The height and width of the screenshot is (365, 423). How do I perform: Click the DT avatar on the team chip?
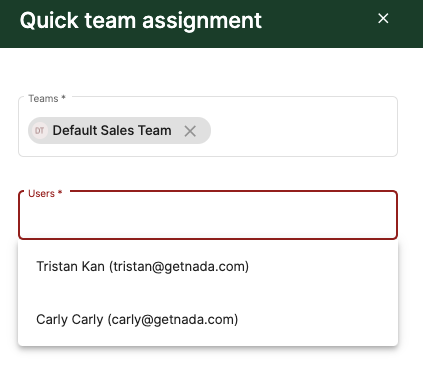point(39,131)
